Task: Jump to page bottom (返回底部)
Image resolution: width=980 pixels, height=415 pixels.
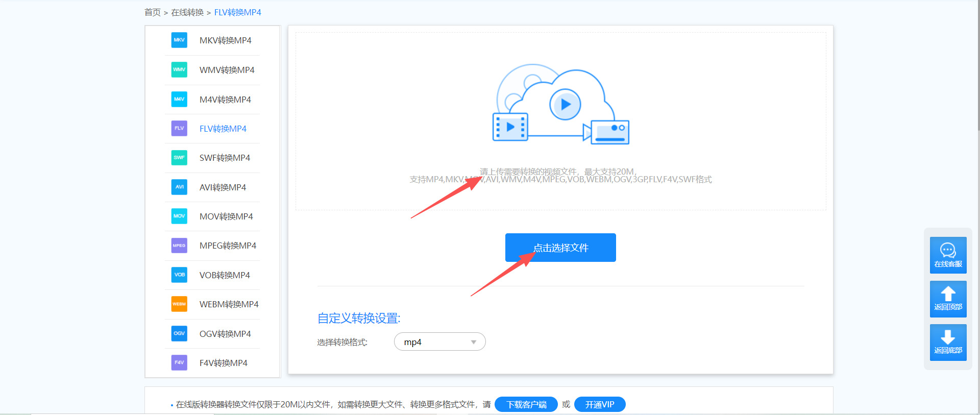Action: 948,343
